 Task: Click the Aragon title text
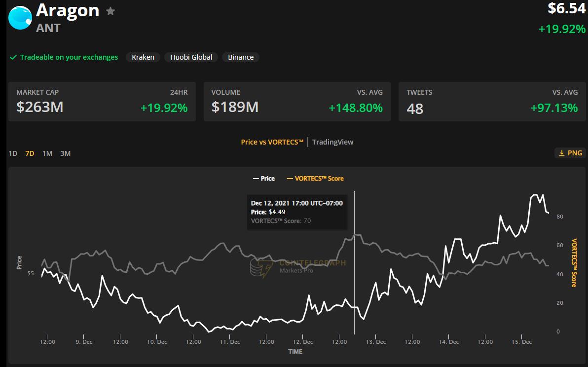point(68,10)
